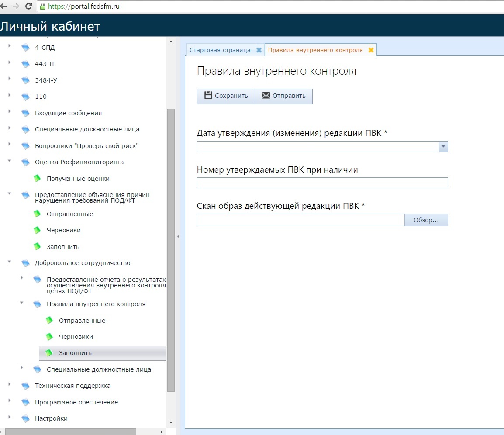Image resolution: width=504 pixels, height=435 pixels.
Task: Open Полученные оценки item
Action: point(78,179)
